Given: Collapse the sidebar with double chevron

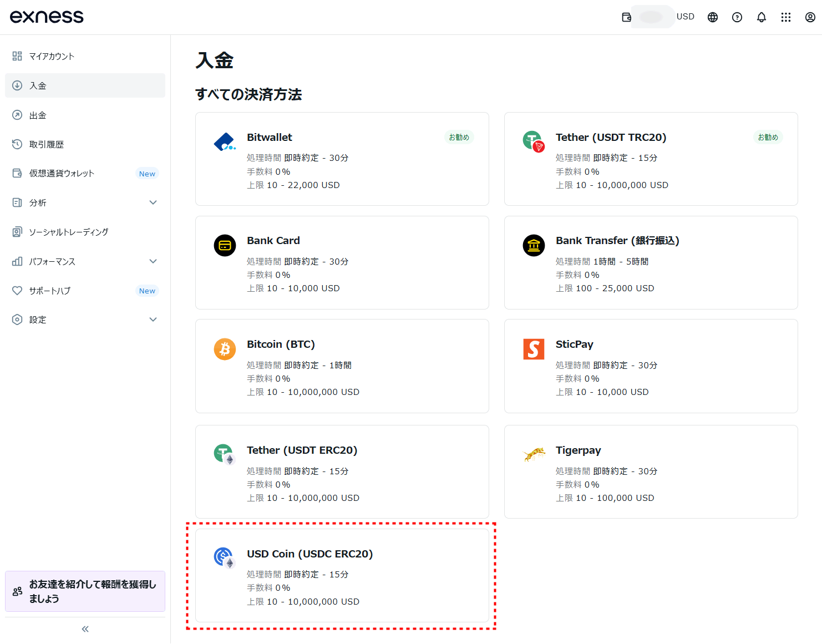Looking at the screenshot, I should pyautogui.click(x=85, y=629).
